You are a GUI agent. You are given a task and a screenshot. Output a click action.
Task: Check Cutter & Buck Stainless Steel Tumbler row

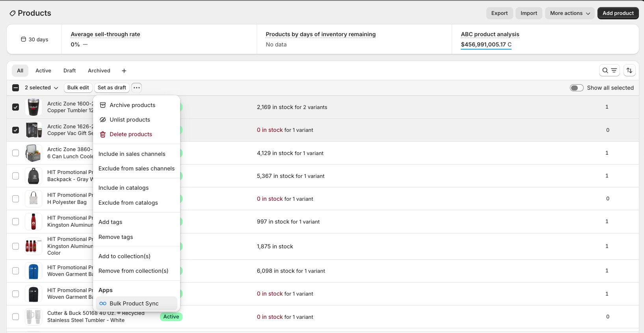click(15, 316)
